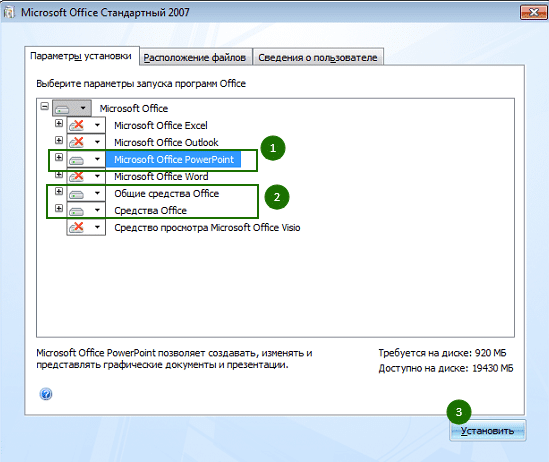Image resolution: width=549 pixels, height=462 pixels.
Task: Open install options dropdown for Visio viewer
Action: tap(97, 228)
